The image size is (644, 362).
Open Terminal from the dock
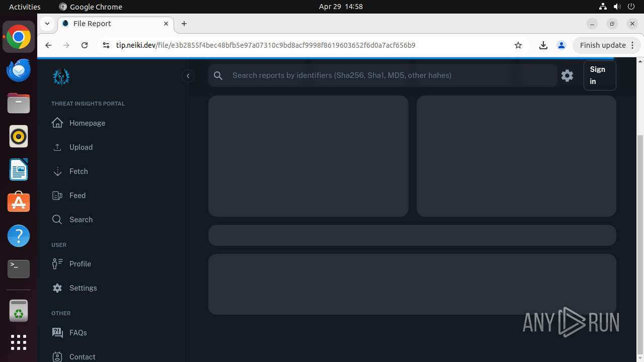[19, 269]
